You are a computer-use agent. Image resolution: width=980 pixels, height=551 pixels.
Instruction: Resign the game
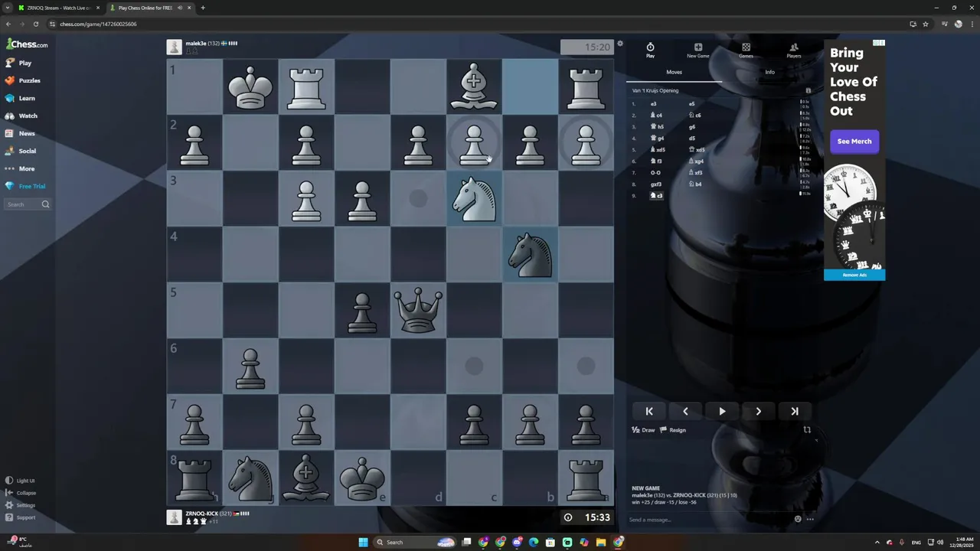coord(673,430)
